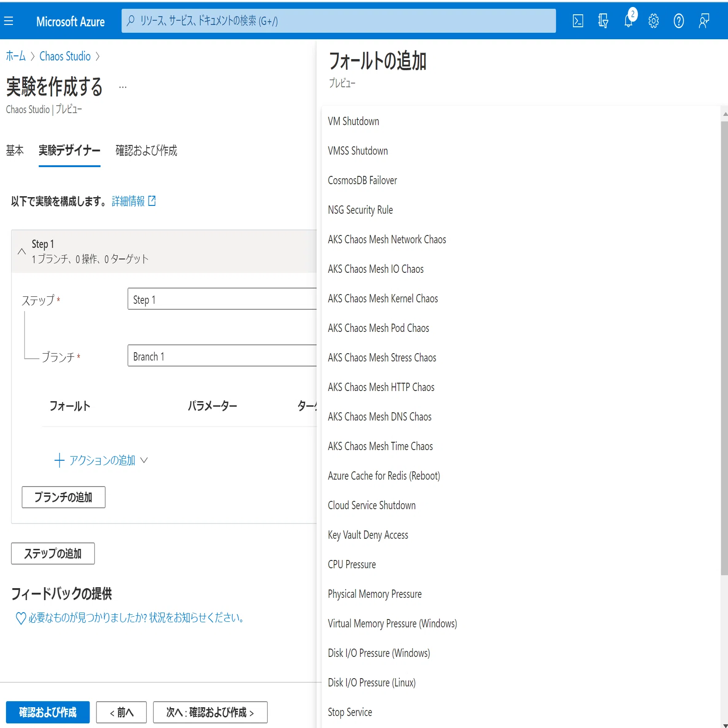Open the directory and subscription filter icon
This screenshot has width=728, height=728.
point(603,21)
